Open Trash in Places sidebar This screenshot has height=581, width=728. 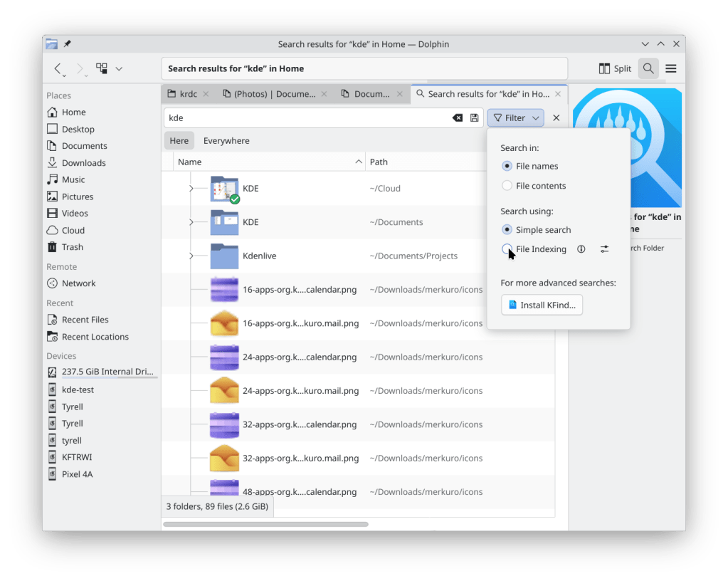click(x=72, y=247)
